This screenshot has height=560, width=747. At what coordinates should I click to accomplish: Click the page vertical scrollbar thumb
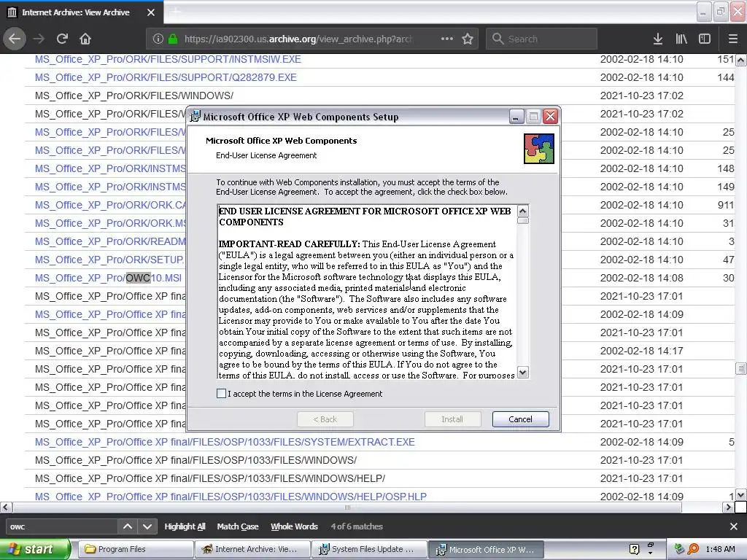741,368
